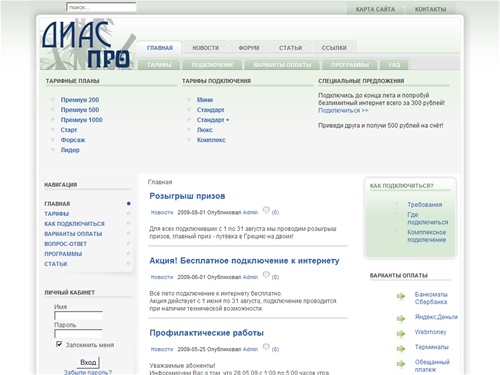This screenshot has width=500, height=375.
Task: Open the Обещанный платеж link
Action: click(432, 366)
